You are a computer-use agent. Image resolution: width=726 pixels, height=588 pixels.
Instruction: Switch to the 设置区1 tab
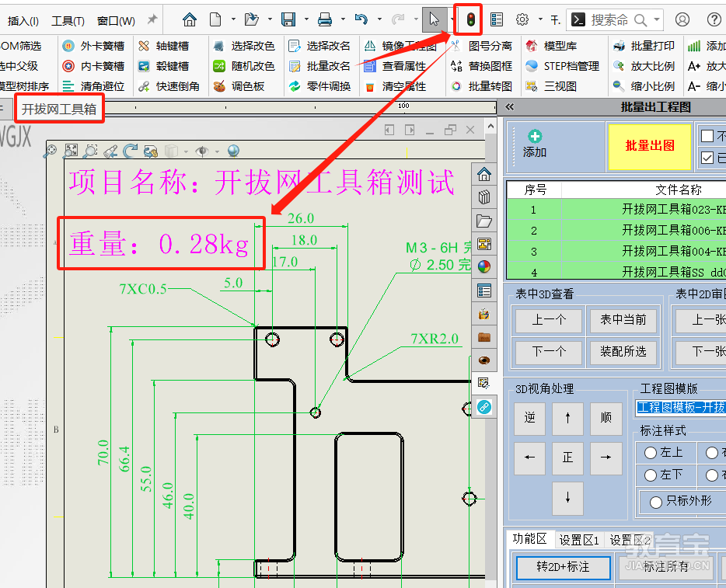pos(579,540)
